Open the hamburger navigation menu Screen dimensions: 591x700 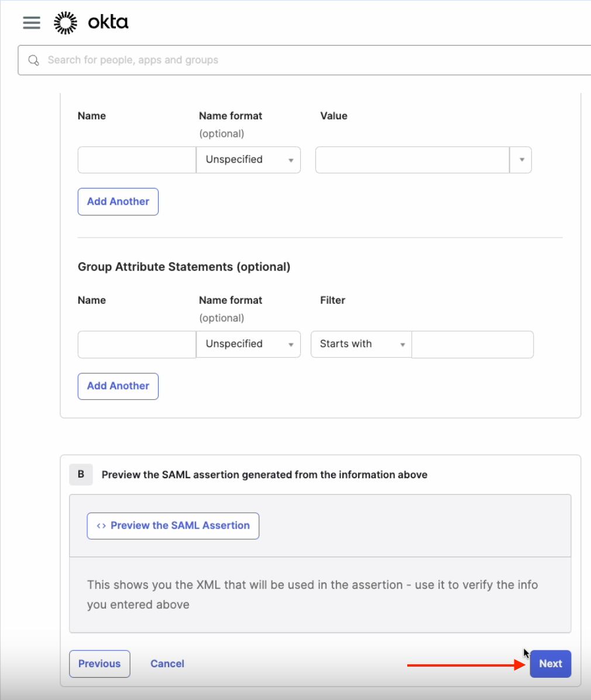(x=32, y=22)
